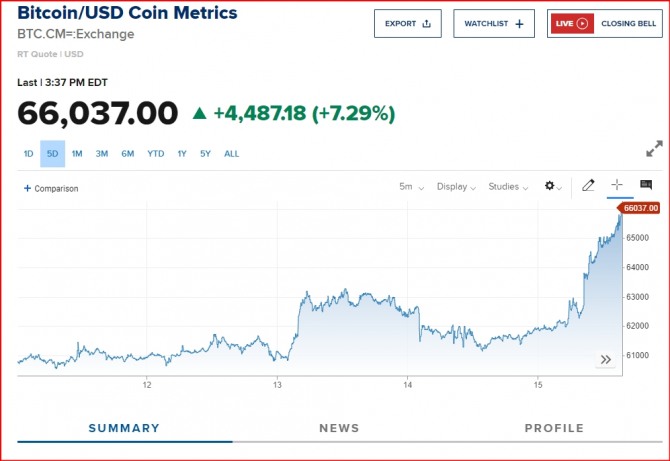Switch to the News tab
670x461 pixels.
click(339, 428)
